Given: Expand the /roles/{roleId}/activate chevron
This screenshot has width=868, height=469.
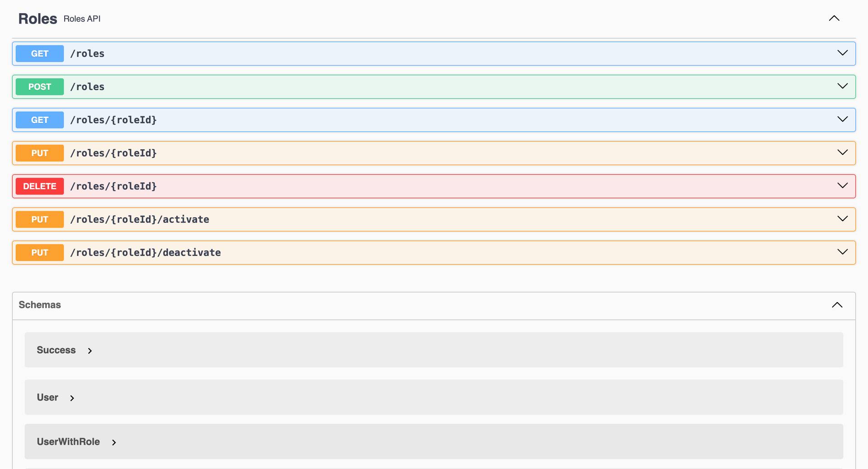Looking at the screenshot, I should click(842, 218).
